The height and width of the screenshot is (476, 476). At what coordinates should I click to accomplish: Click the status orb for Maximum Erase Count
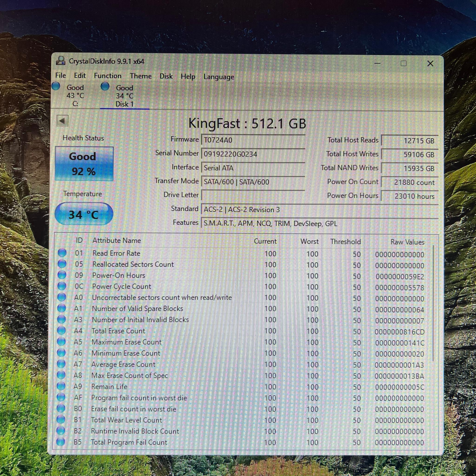(x=61, y=342)
